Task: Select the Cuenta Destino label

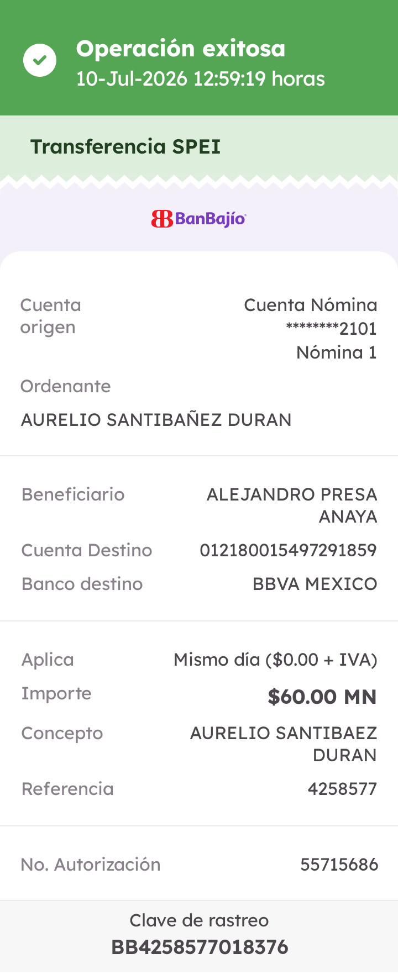Action: click(x=87, y=550)
